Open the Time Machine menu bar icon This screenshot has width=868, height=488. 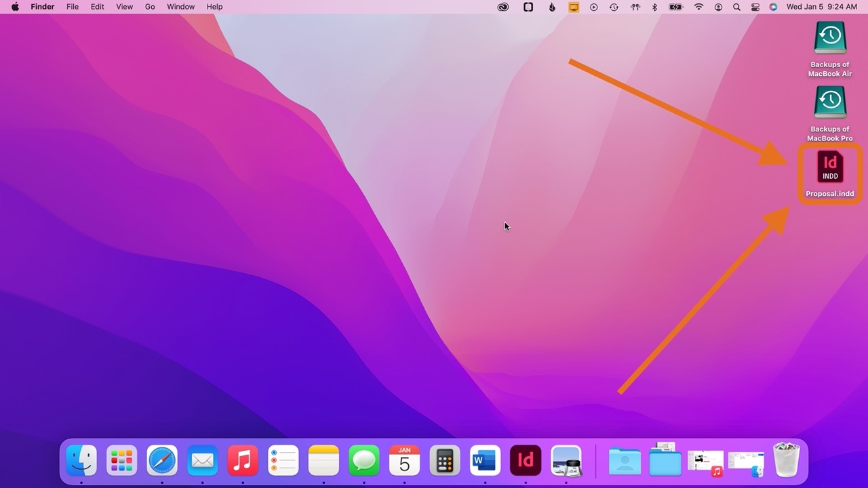[614, 7]
